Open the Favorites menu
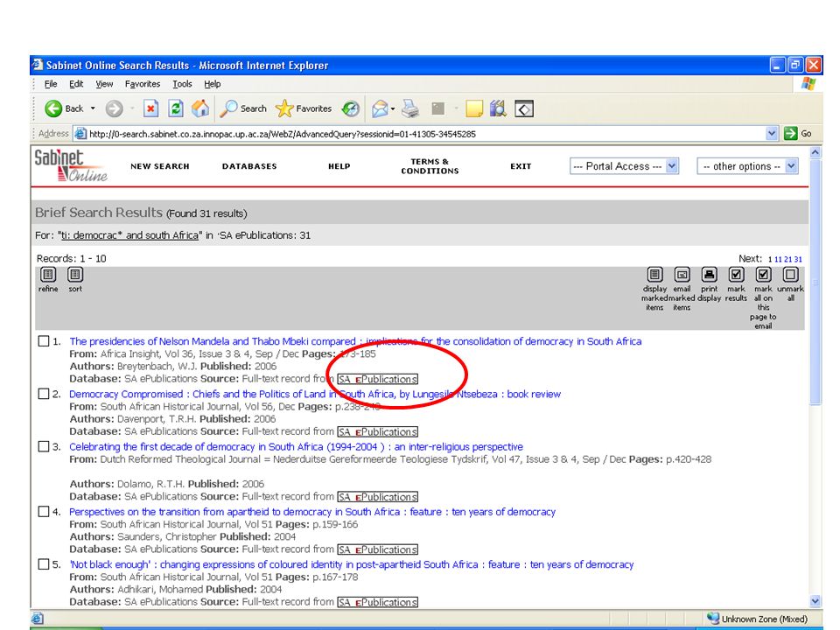 click(143, 84)
